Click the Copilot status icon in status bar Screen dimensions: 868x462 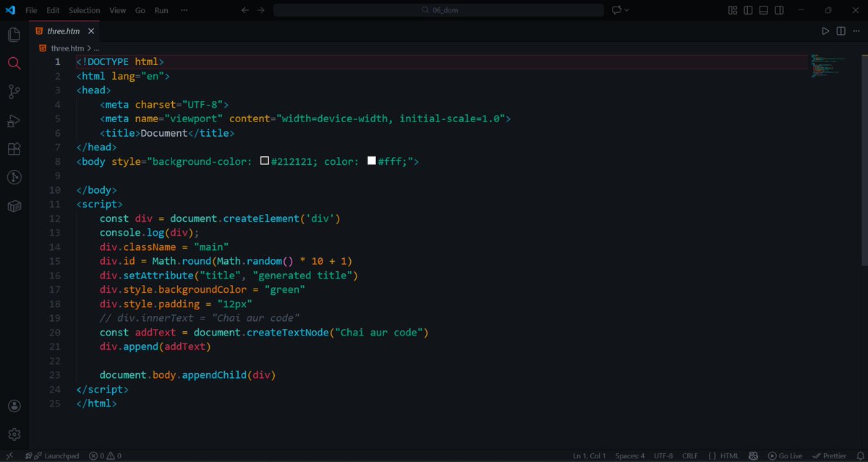pyautogui.click(x=752, y=456)
